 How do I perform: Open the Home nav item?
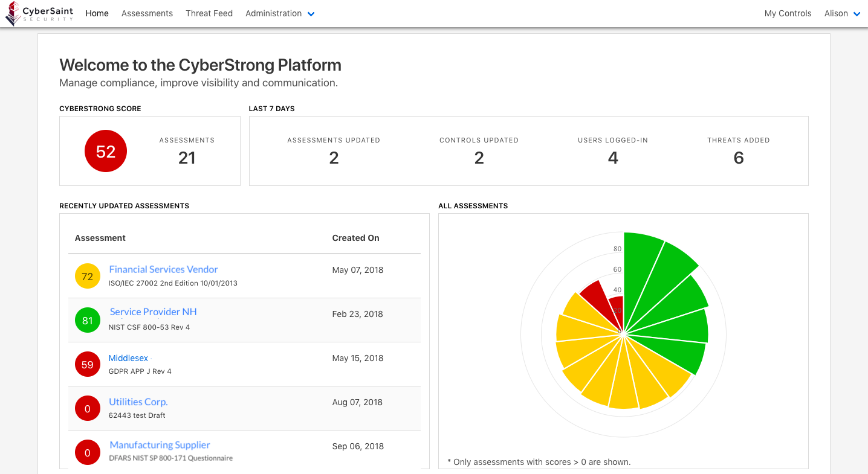tap(97, 13)
